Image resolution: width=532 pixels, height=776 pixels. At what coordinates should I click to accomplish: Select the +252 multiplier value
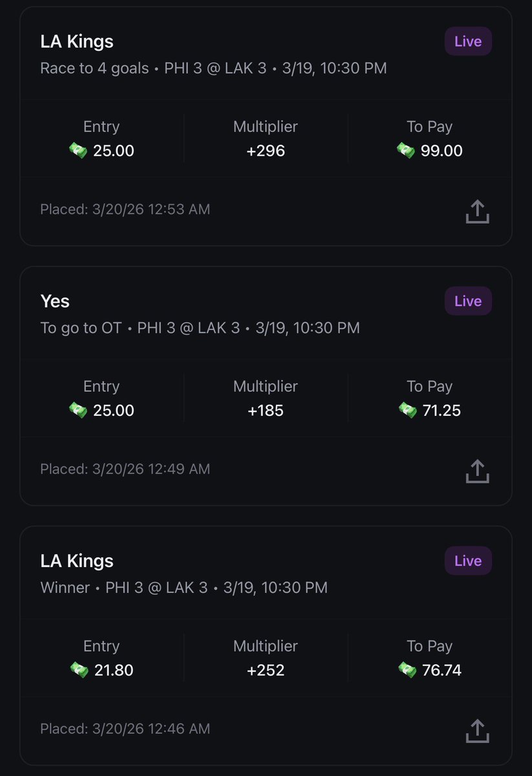point(266,671)
